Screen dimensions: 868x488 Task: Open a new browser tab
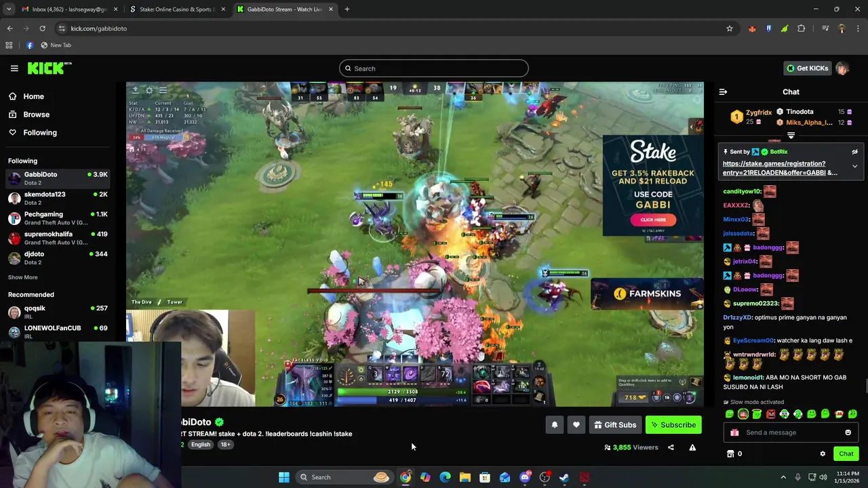(347, 9)
